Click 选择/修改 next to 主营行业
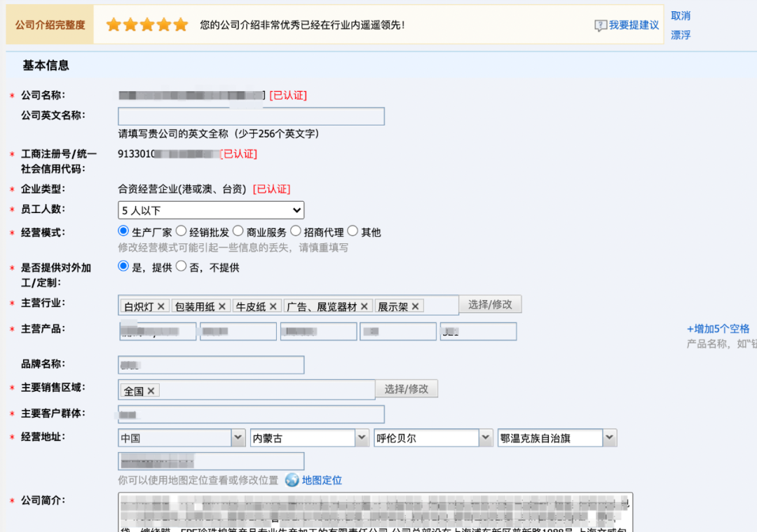The height and width of the screenshot is (532, 757). 490,304
